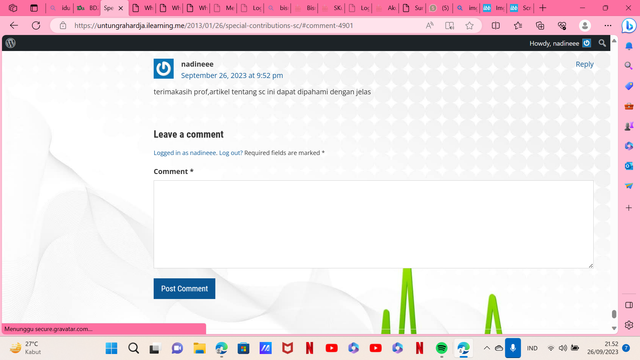
Task: Open sidebar Drop paper plane icon
Action: (629, 186)
